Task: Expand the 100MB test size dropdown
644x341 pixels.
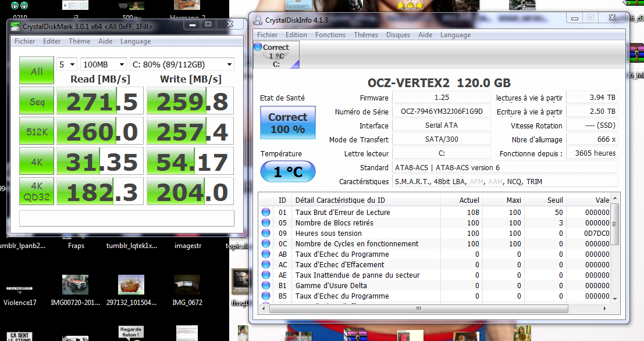Action: coord(103,64)
